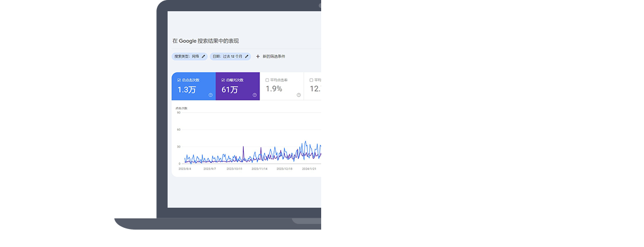Select the blue 1.3万 clicks metric card
Screen dimensions: 644x247
click(193, 89)
